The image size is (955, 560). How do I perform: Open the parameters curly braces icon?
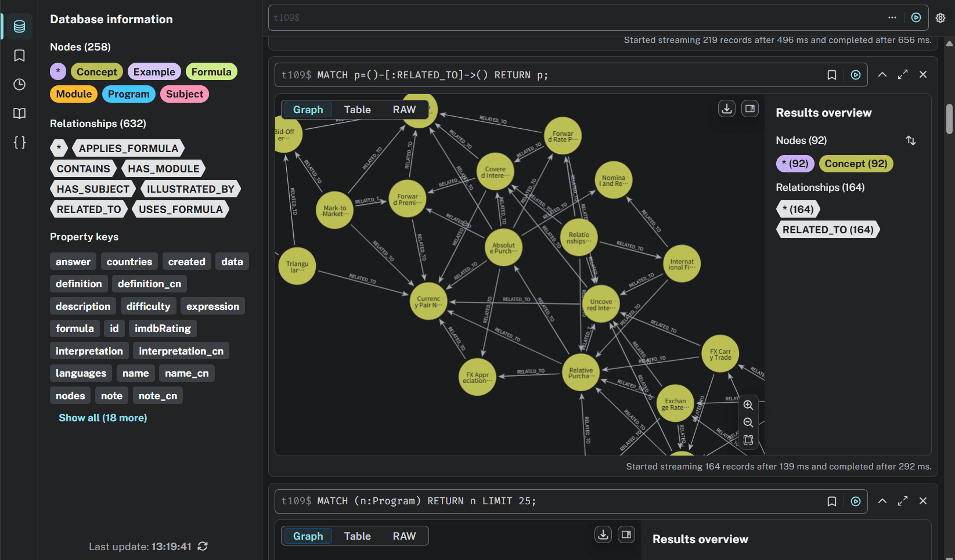click(19, 143)
